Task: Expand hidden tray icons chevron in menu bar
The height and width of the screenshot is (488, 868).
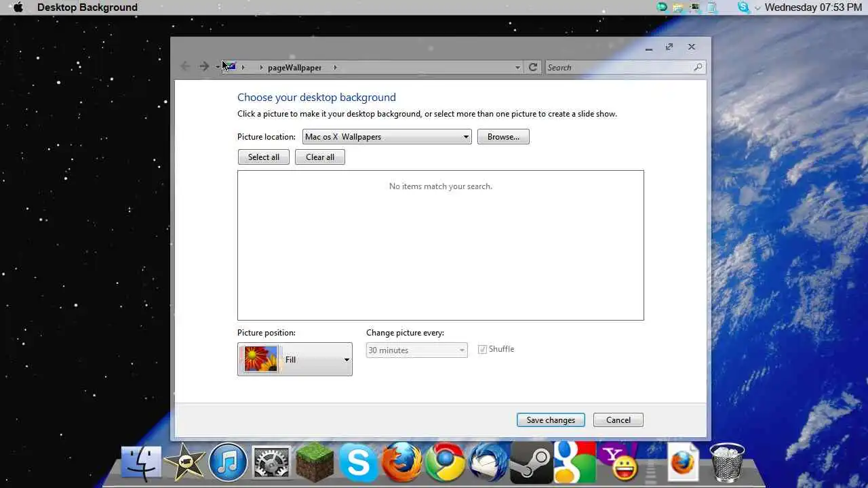Action: tap(757, 8)
